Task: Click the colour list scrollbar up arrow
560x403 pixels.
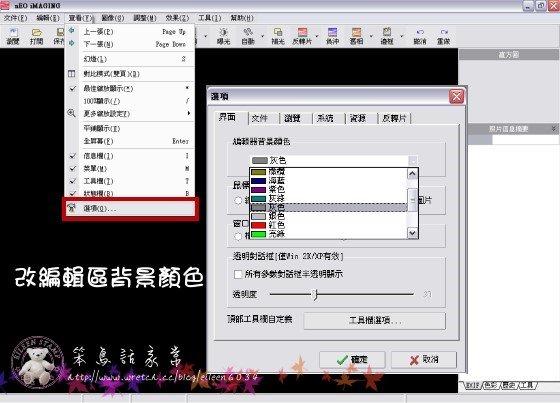Action: (412, 174)
